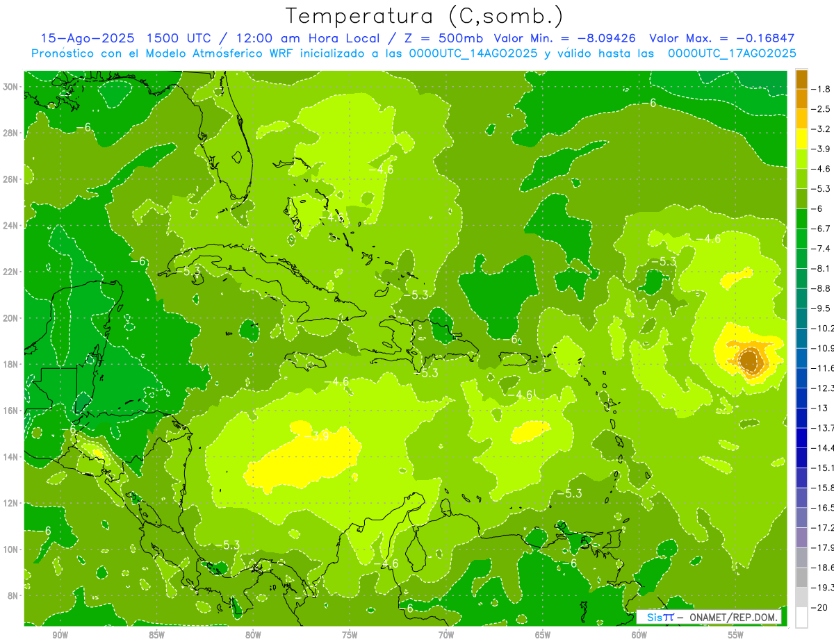Click the orange legend swatch between -1.8 and -2.5
The image size is (834, 644).
click(x=801, y=99)
